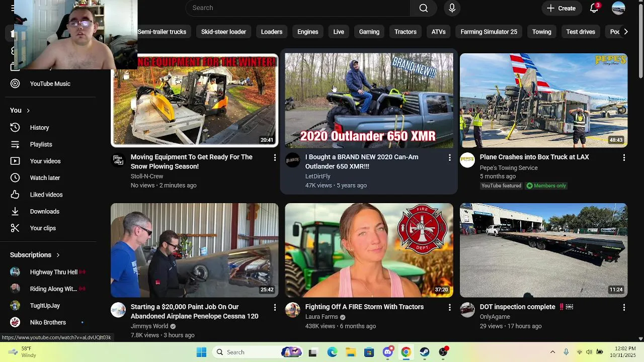644x362 pixels.
Task: Select the Skid-steer loader chip
Action: (223, 32)
